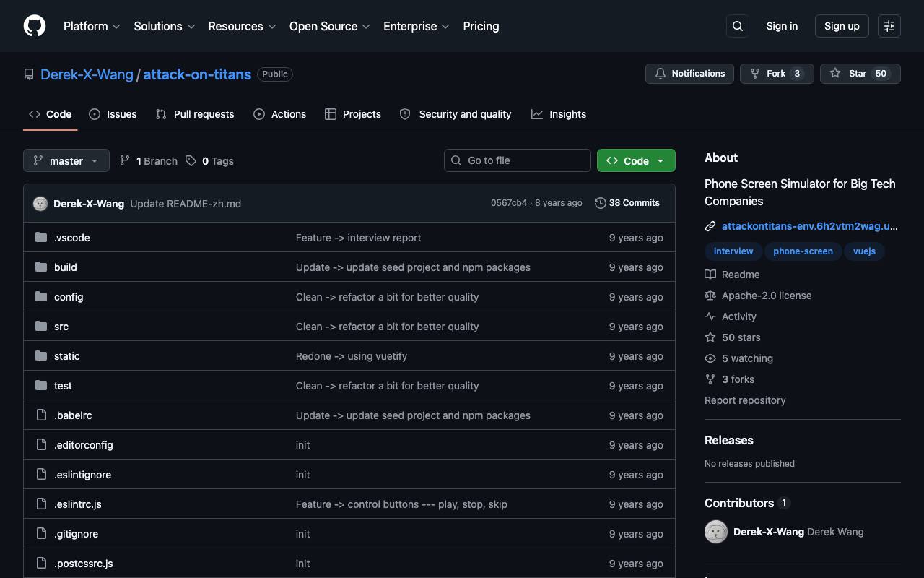View the 3 forks link
Viewport: 924px width, 578px height.
729,379
